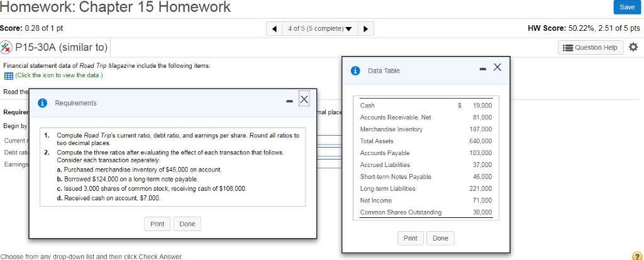The image size is (644, 260).
Task: Select Cash value 19,000
Action: (482, 106)
